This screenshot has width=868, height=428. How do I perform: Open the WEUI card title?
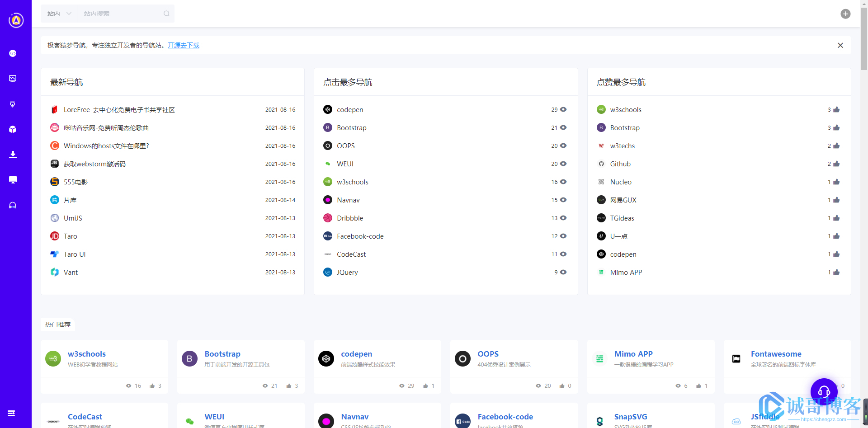point(214,417)
